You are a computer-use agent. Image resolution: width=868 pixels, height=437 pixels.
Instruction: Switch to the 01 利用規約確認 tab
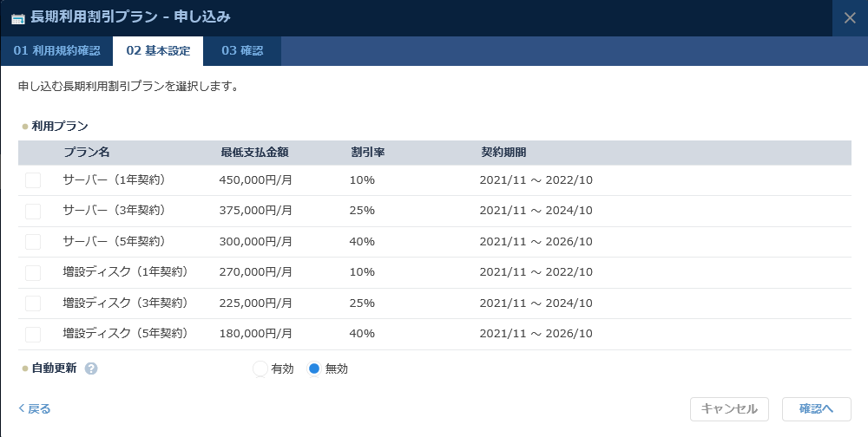pos(56,51)
